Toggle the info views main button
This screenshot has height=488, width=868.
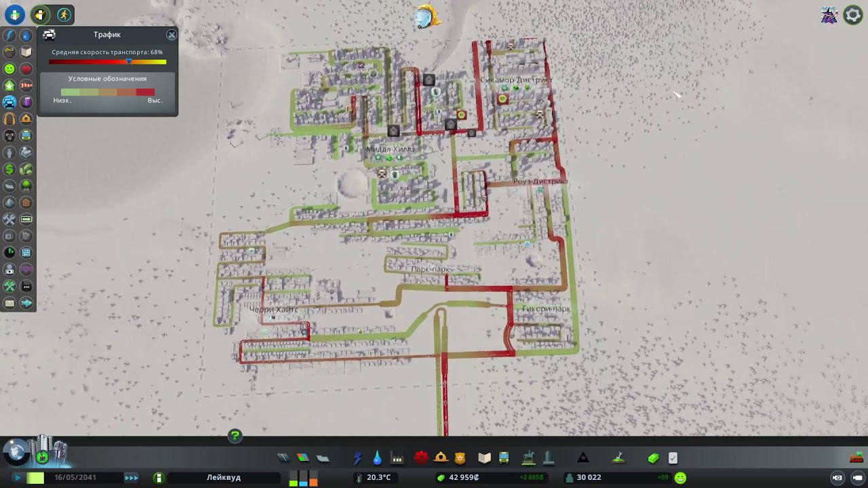point(14,14)
